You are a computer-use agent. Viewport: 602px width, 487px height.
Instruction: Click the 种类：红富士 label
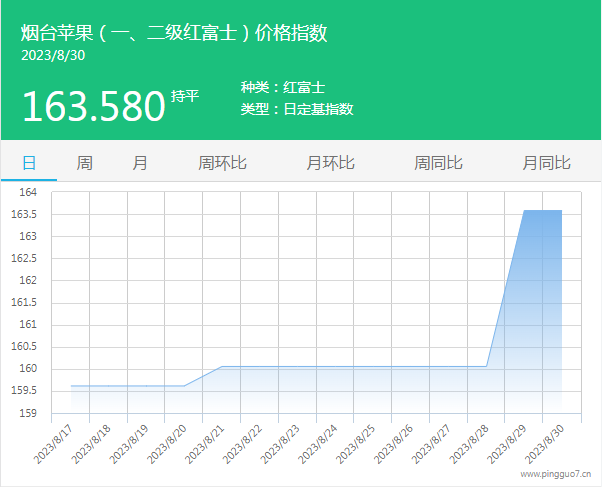point(283,88)
